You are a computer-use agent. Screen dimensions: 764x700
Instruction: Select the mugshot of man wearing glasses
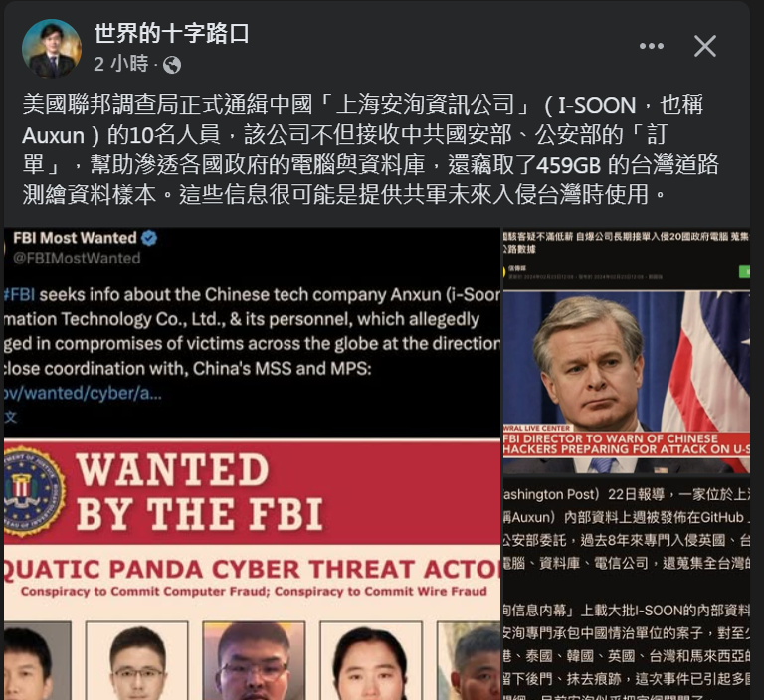[137, 660]
